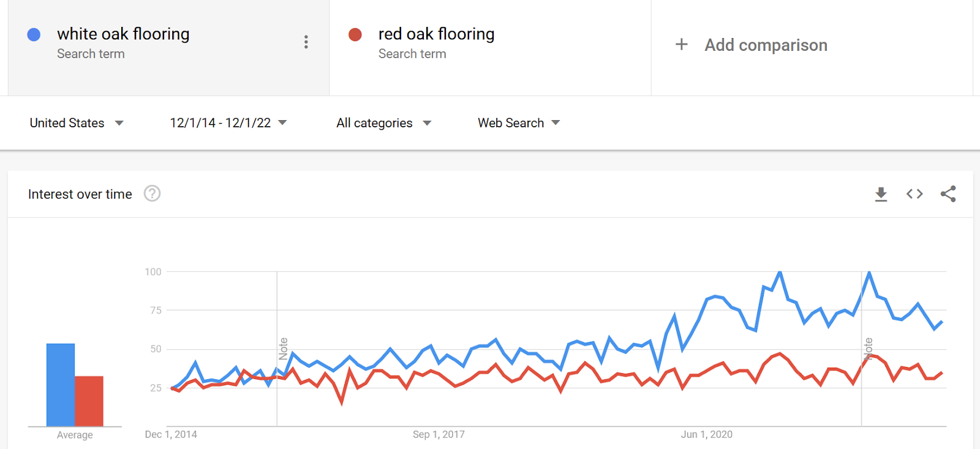The height and width of the screenshot is (449, 980).
Task: Click the red dot of red oak flooring
Action: [355, 34]
